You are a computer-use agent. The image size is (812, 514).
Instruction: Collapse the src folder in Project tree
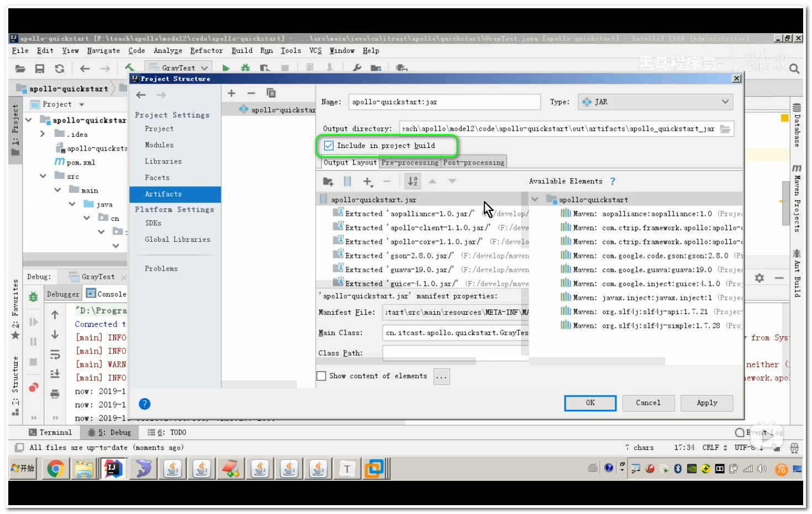pyautogui.click(x=43, y=176)
